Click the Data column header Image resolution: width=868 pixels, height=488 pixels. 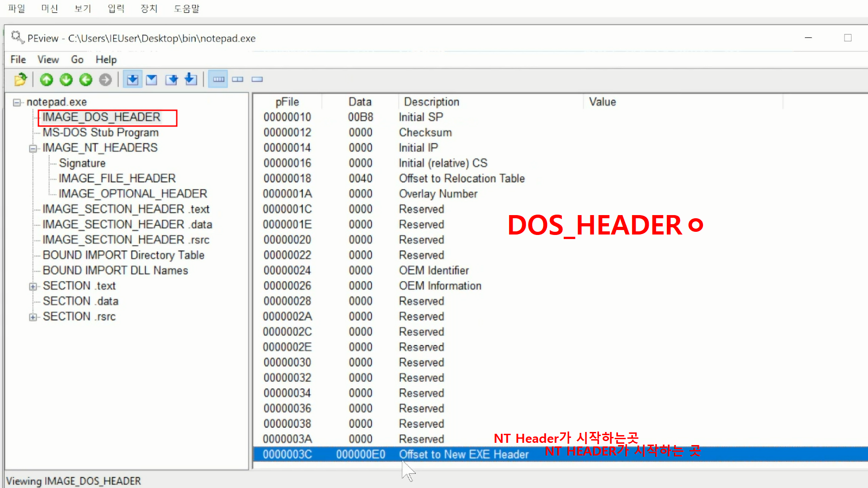coord(360,102)
